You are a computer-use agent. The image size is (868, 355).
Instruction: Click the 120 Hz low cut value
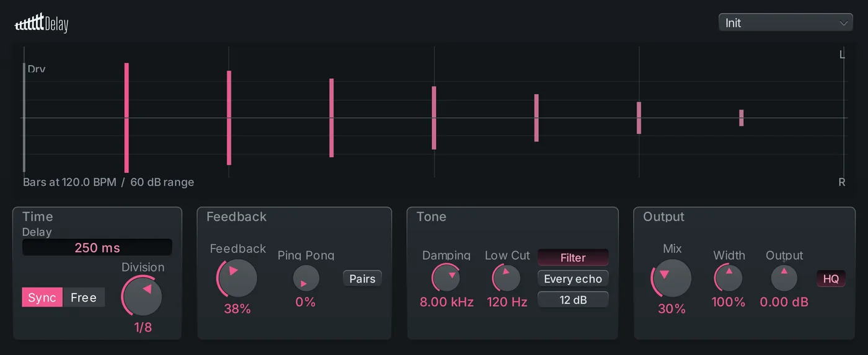pyautogui.click(x=507, y=302)
